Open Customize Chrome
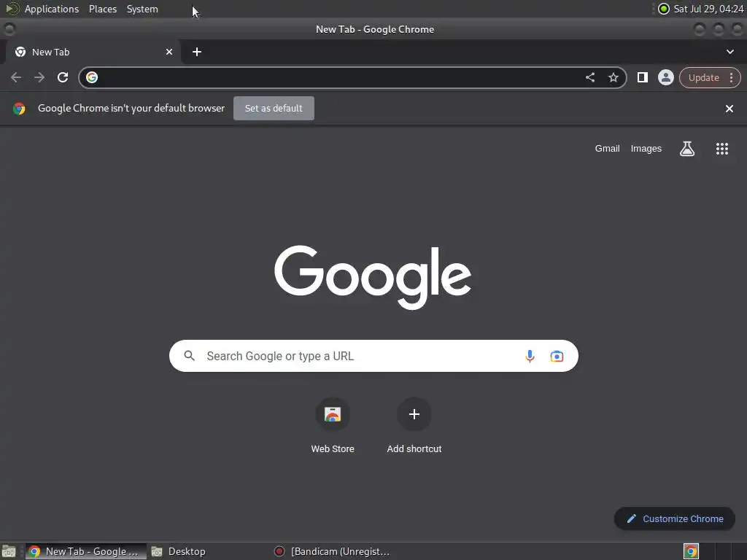Screen dimensions: 747x560 675,518
